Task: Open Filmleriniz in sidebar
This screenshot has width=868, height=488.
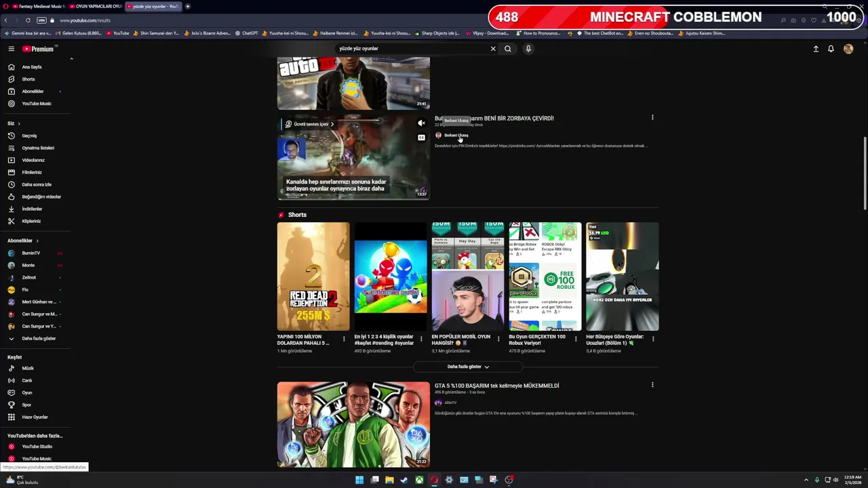Action: coord(32,172)
